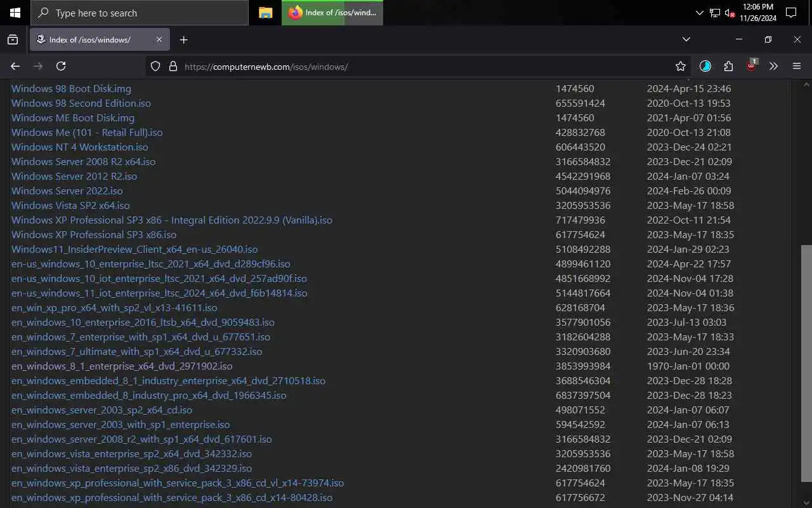Click Windows11_InsiderPreview_Client_x64_en-us_26040.iso
Image resolution: width=812 pixels, height=508 pixels.
[134, 249]
